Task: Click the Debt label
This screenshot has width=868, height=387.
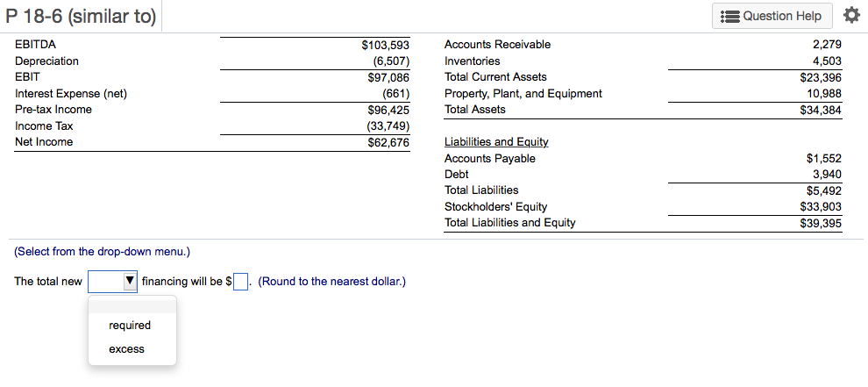Action: (x=457, y=174)
